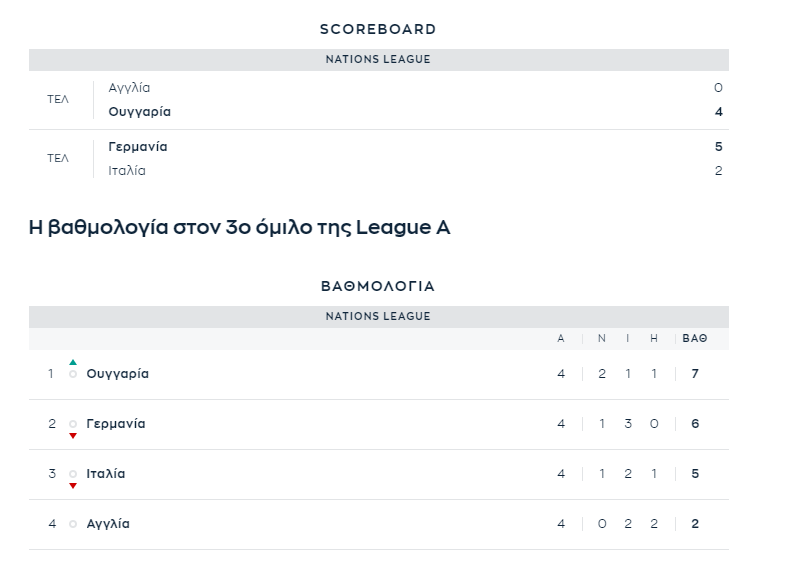The height and width of the screenshot is (579, 802).
Task: Click the ΒΑΘ points column header
Action: click(x=695, y=339)
